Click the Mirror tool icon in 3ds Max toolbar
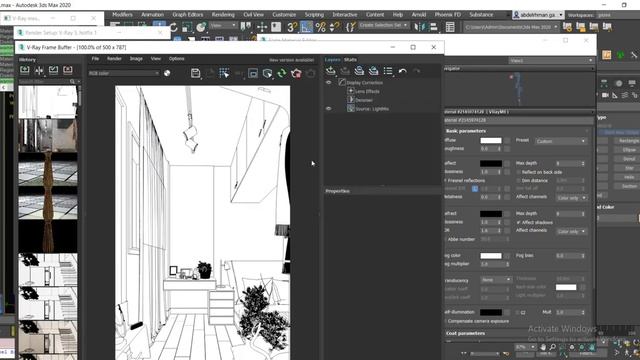This screenshot has height=360, width=640. tap(419, 27)
